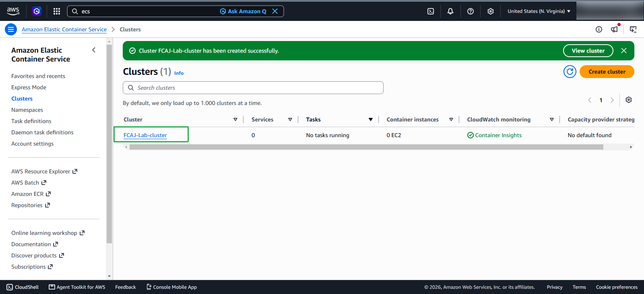Screen dimensions: 644x294
Task: Sort by the Cluster column arrow
Action: click(x=235, y=119)
